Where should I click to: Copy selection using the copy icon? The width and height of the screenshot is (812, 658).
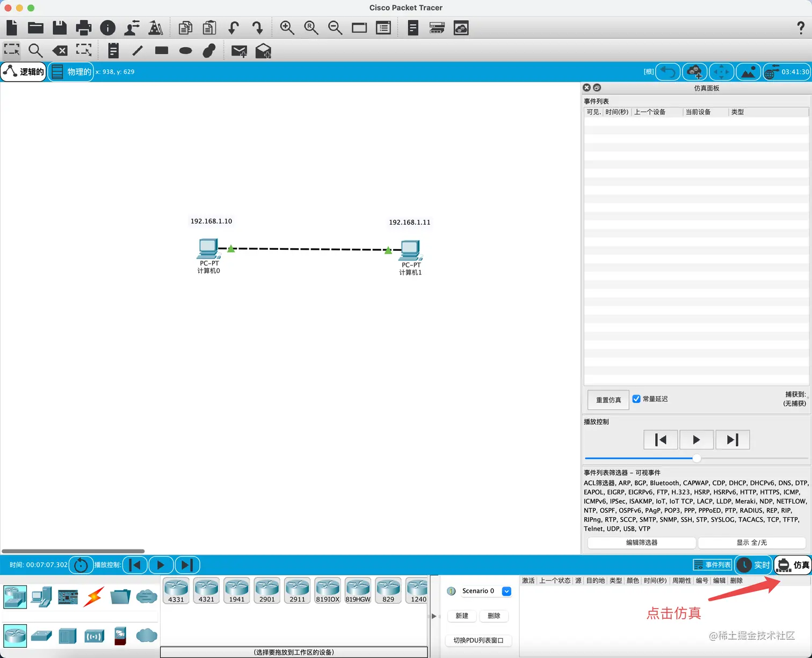pyautogui.click(x=185, y=28)
